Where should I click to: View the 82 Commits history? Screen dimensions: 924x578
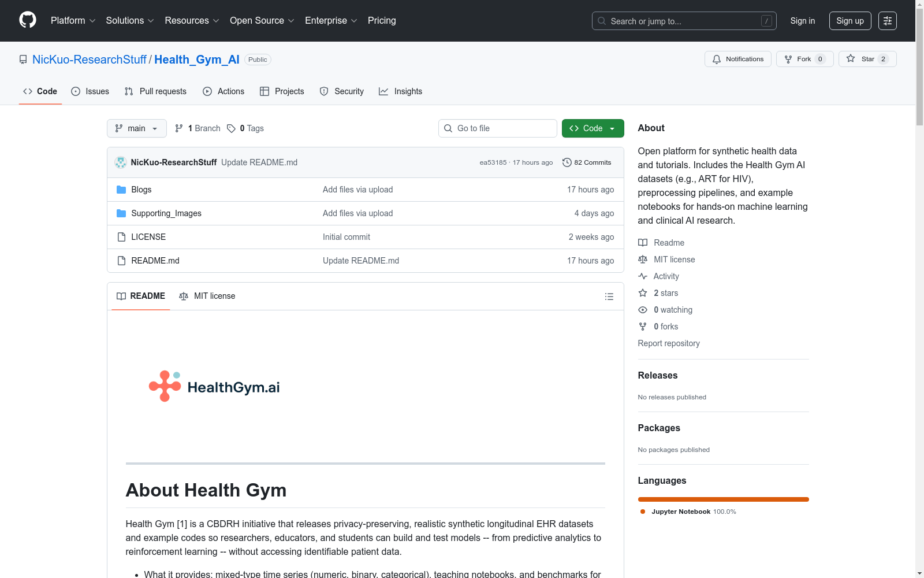[587, 162]
